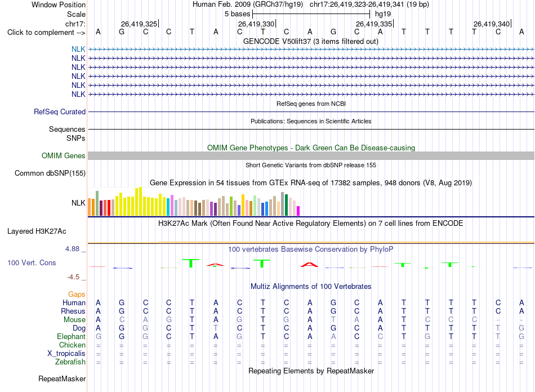Click the 26,419,335 coordinate marker
Screen dimensions: 535x392
coord(374,24)
